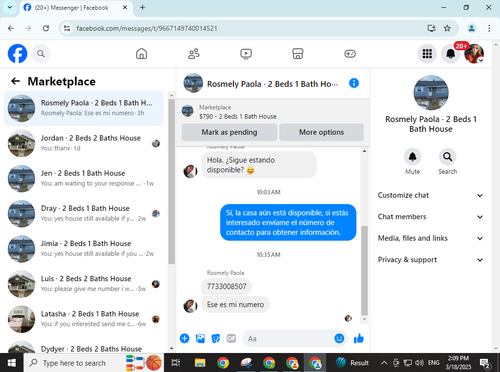Open Task View on the taskbar
Viewport: 500px width, 372px height.
pyautogui.click(x=176, y=363)
